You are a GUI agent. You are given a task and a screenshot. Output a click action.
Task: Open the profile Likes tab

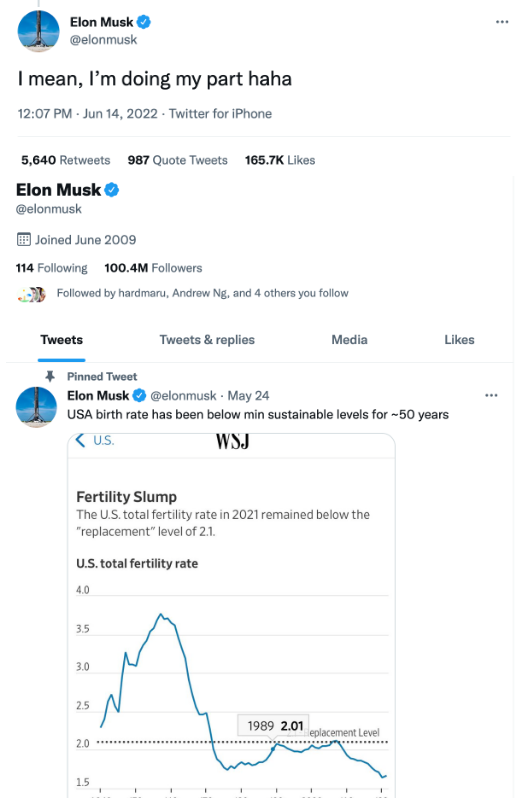[459, 340]
